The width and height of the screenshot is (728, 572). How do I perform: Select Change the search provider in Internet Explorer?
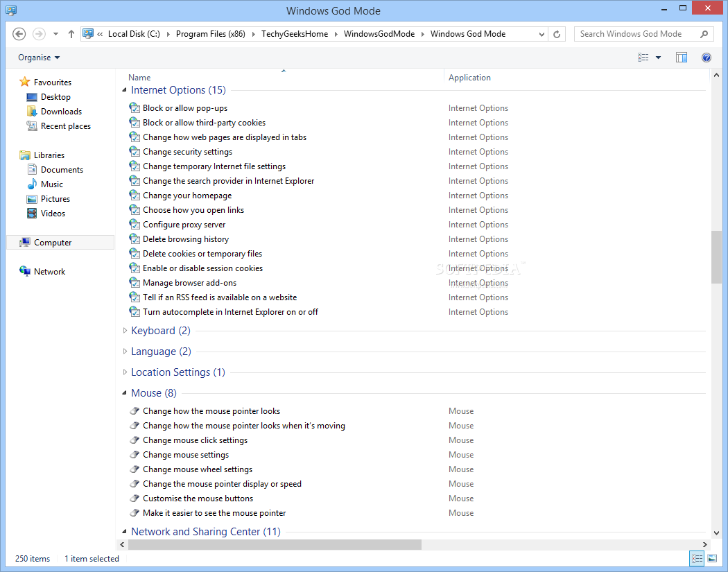pos(228,181)
